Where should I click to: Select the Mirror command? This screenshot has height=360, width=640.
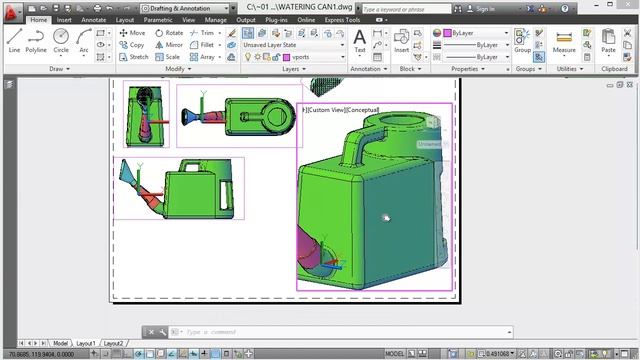click(169, 45)
